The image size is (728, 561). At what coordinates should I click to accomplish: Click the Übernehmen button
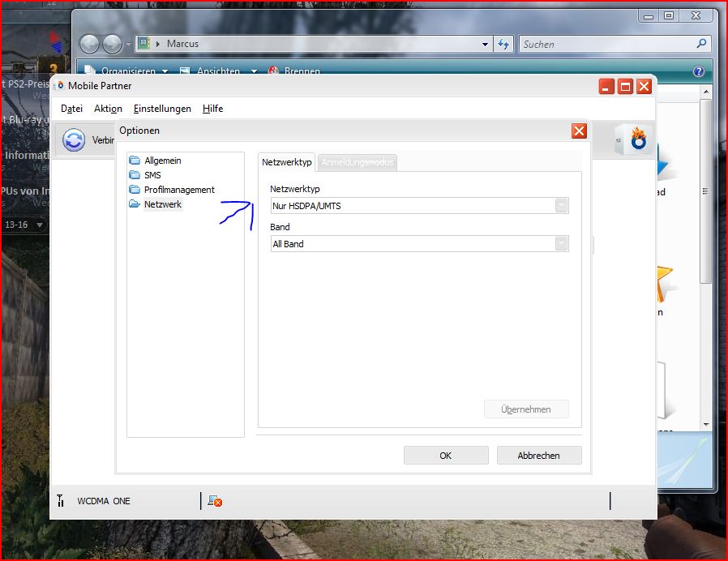pos(526,409)
